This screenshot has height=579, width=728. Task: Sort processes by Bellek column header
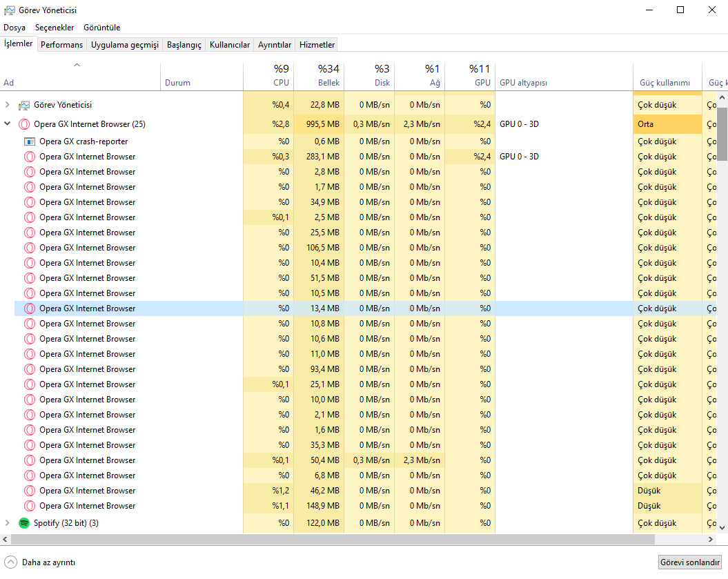point(319,77)
